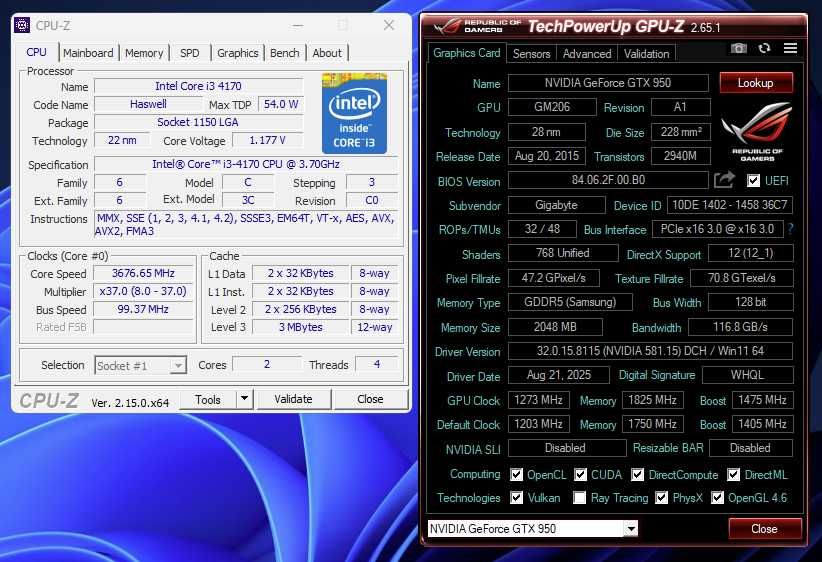Open the Advanced tab in GPU-Z

click(x=587, y=53)
